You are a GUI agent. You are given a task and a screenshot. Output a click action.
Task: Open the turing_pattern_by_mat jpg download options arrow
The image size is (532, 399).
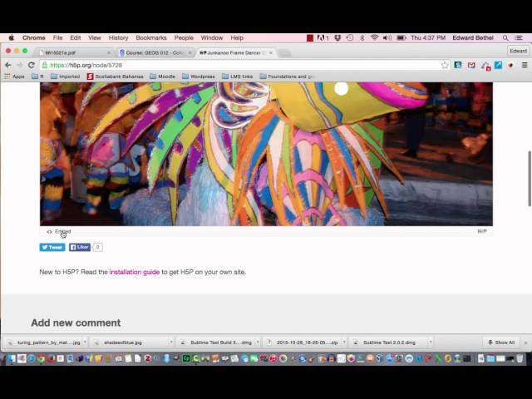[x=85, y=342]
